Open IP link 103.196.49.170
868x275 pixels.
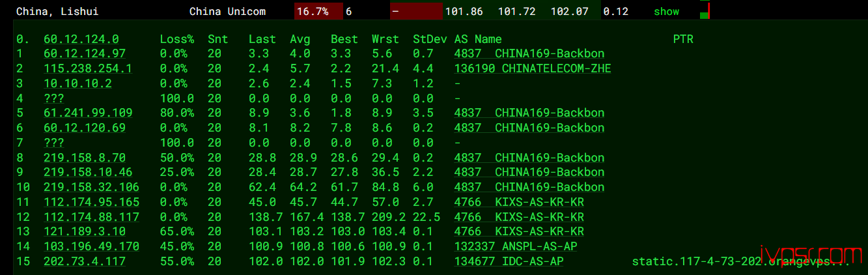[91, 246]
